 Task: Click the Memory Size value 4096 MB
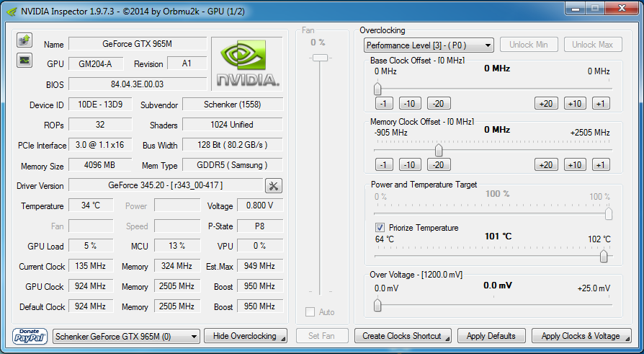[100, 165]
